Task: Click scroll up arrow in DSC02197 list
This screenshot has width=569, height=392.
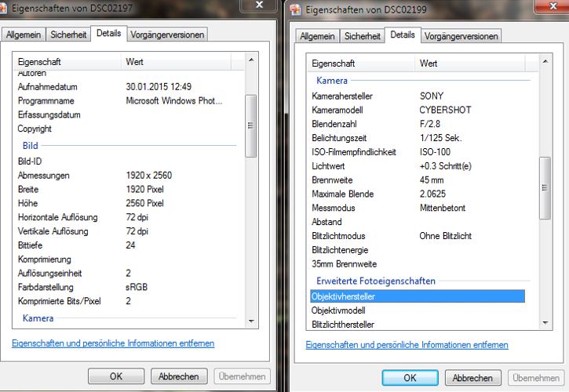Action: pos(251,60)
